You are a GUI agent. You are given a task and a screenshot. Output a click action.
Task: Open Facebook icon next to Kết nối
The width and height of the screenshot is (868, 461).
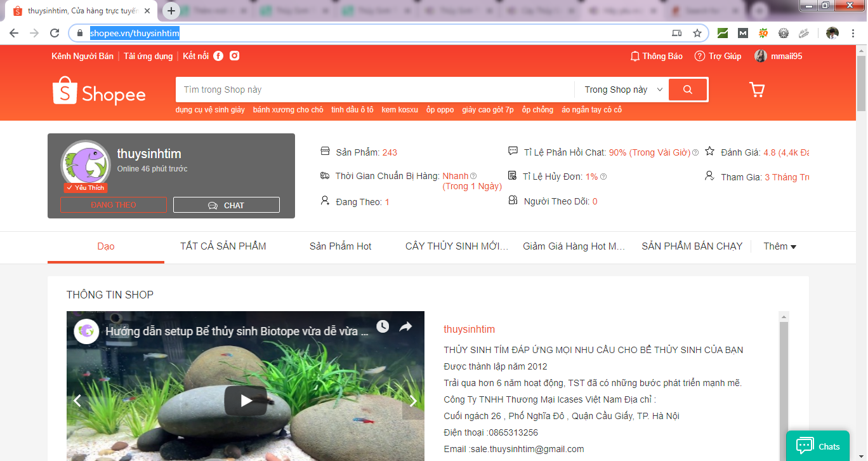click(x=218, y=56)
